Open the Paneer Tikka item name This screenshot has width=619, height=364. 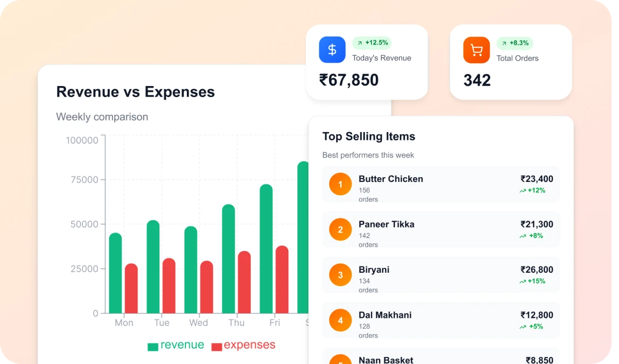point(386,224)
